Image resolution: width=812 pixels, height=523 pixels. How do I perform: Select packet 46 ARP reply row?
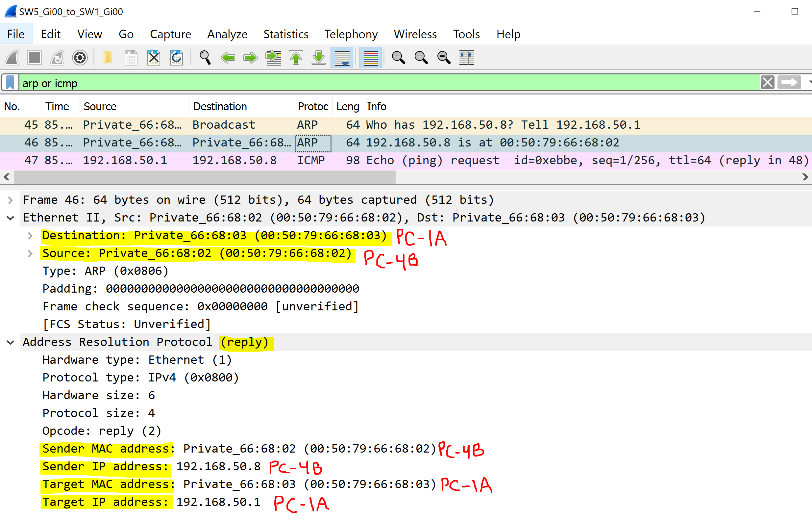[x=406, y=143]
